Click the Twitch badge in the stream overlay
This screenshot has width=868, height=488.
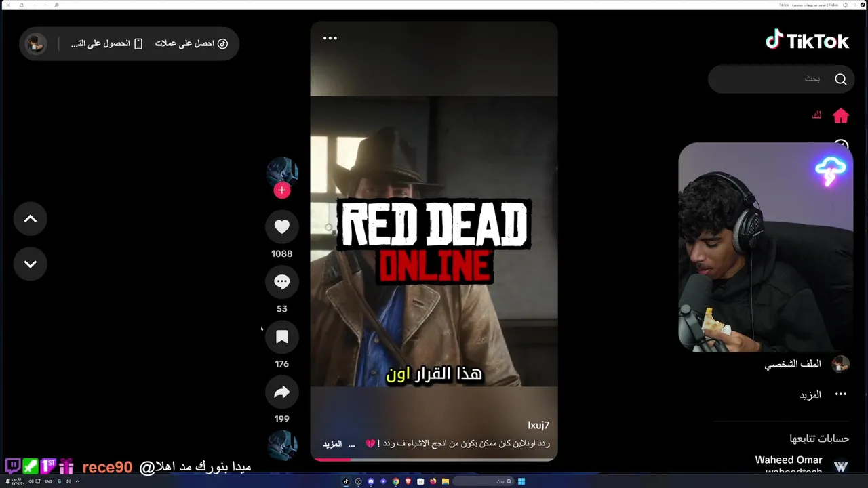pos(12,466)
